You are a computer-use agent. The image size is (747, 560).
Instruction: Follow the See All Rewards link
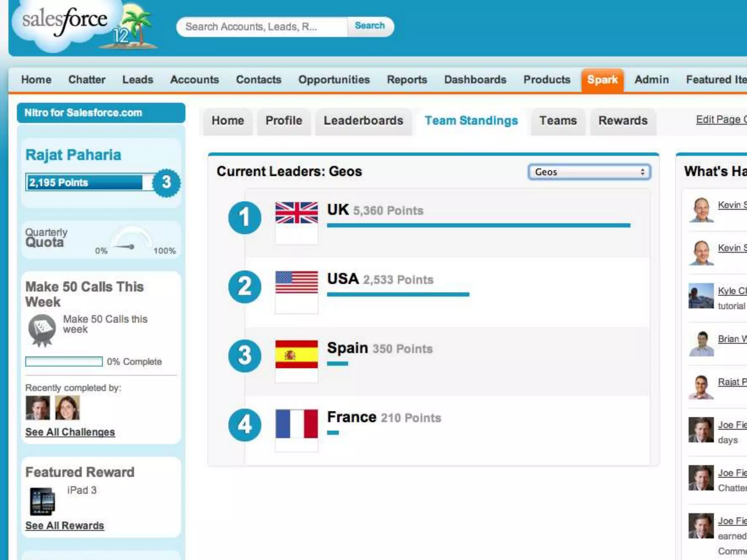(65, 526)
